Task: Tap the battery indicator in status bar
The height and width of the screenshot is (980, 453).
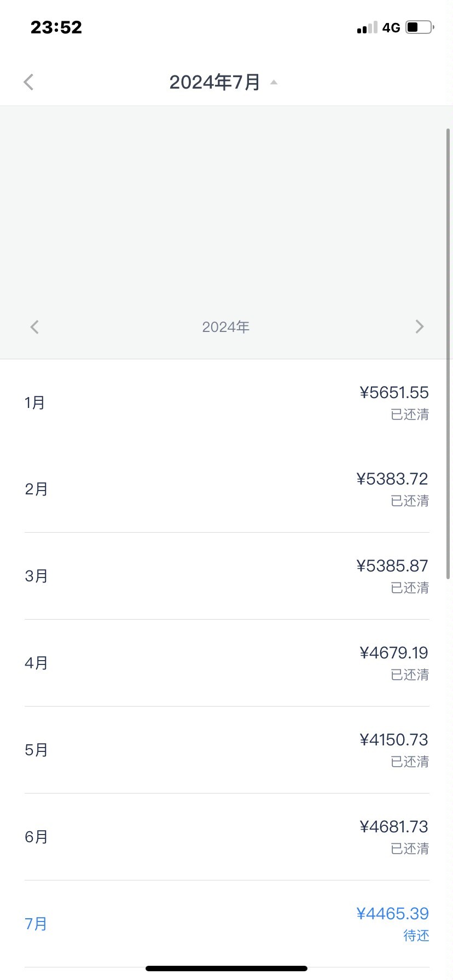Action: 420,27
